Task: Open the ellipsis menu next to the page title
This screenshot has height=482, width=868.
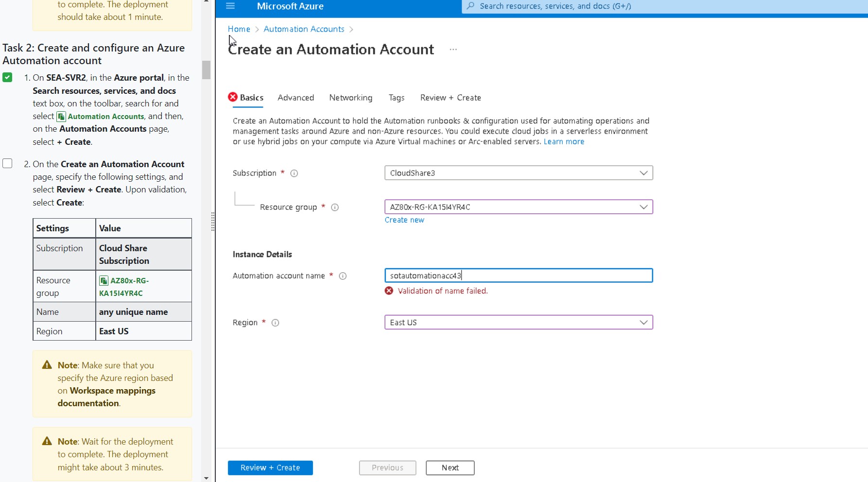Action: (453, 49)
